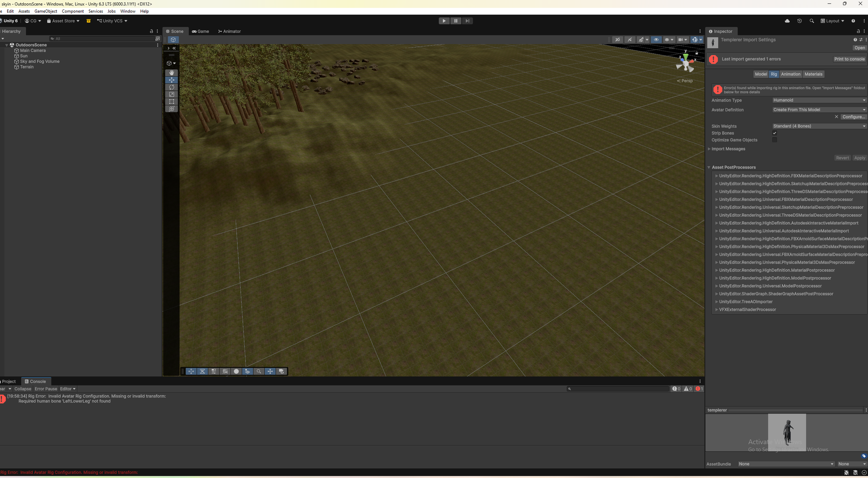Click the package manager yellow icon
Image resolution: width=868 pixels, height=478 pixels.
coord(89,21)
